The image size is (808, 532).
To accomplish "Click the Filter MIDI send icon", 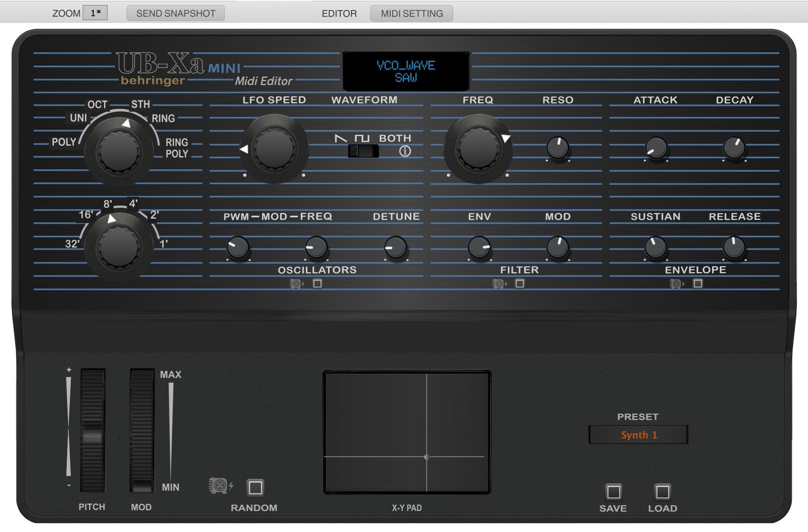I will tap(500, 284).
